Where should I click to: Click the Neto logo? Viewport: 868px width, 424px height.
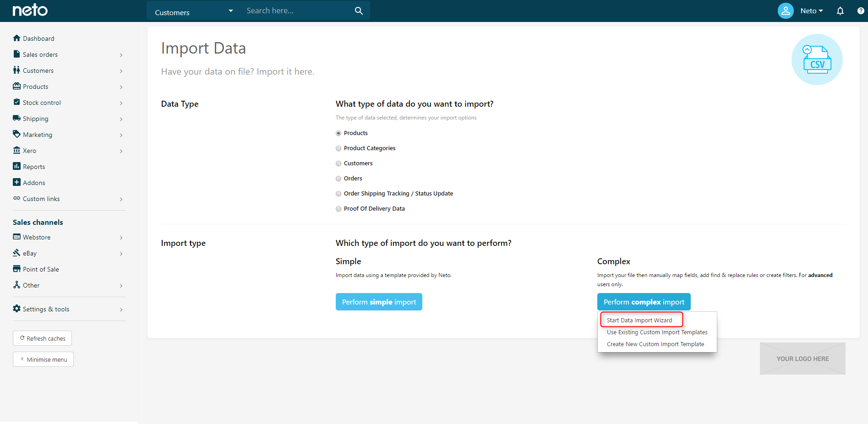30,10
